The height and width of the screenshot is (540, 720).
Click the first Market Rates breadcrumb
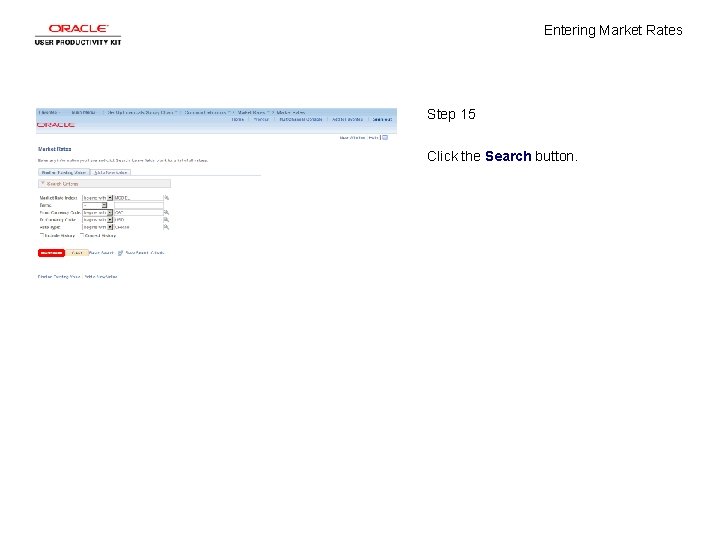(x=252, y=112)
